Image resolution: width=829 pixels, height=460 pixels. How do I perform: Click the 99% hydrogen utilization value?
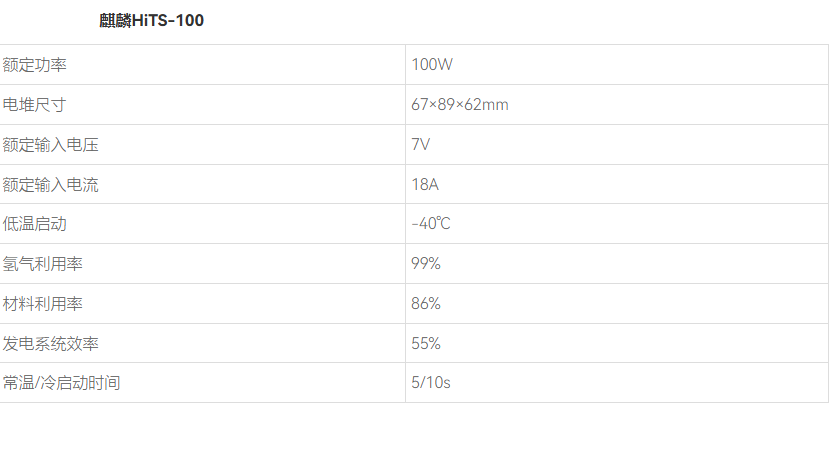pos(426,263)
